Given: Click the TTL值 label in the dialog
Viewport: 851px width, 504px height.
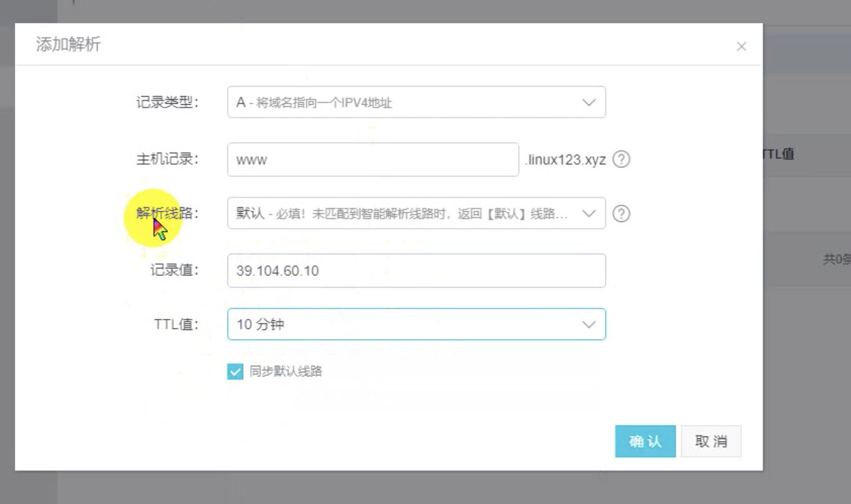Looking at the screenshot, I should point(176,325).
